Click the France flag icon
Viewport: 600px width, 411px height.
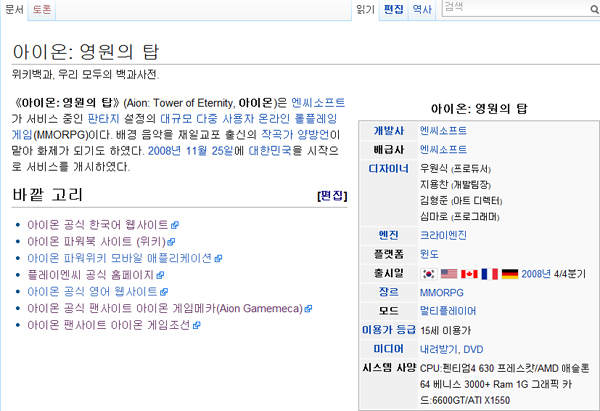pyautogui.click(x=489, y=274)
